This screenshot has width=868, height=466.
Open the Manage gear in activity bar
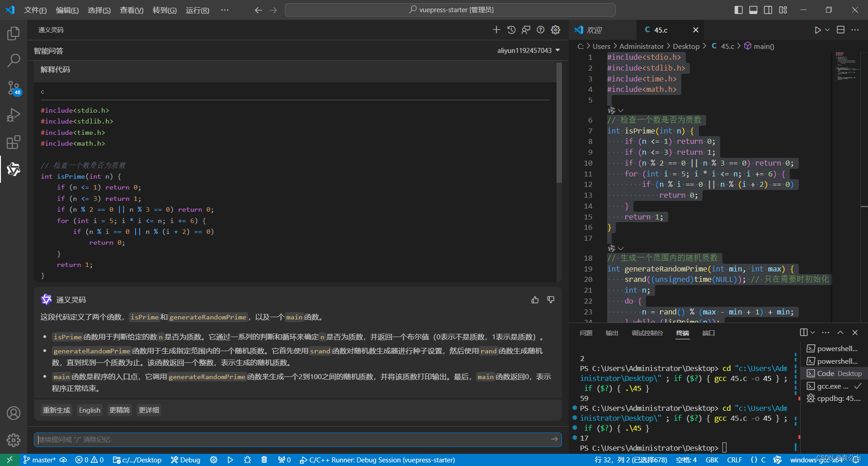click(14, 440)
